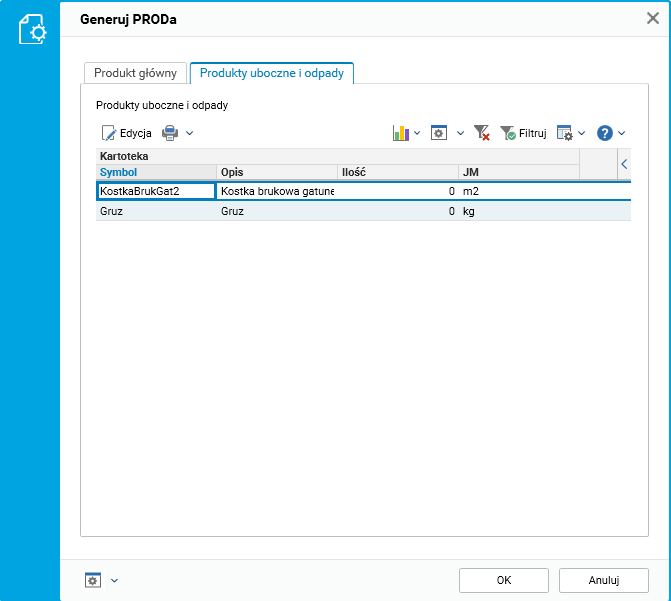671x601 pixels.
Task: Sort by the Opis column header
Action: [277, 172]
